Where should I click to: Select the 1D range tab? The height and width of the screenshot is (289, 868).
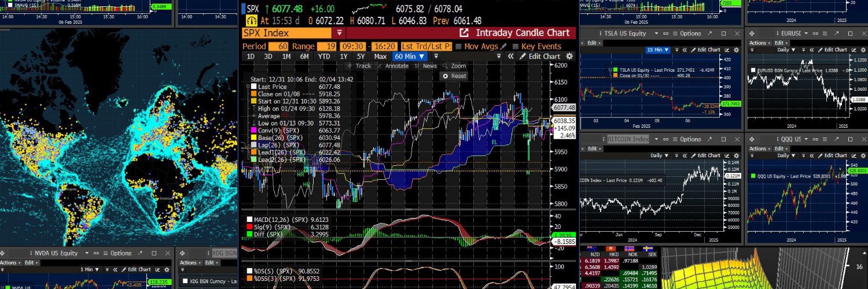pos(251,56)
